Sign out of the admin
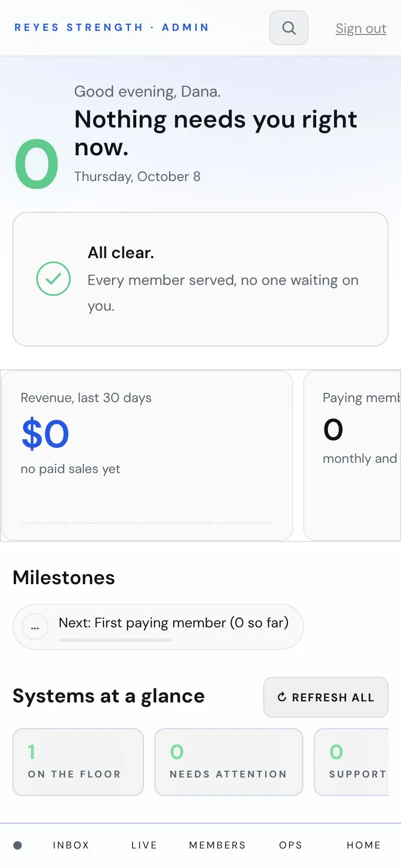The height and width of the screenshot is (868, 401). pos(361,28)
